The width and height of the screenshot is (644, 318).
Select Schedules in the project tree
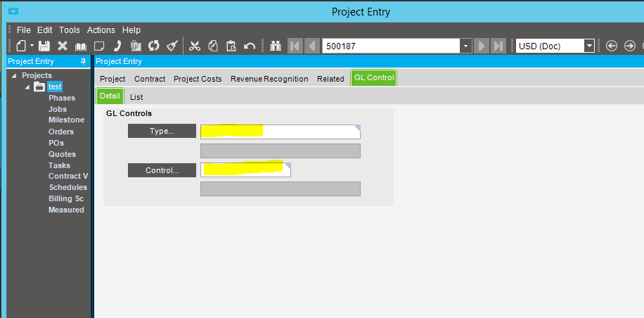coord(67,187)
